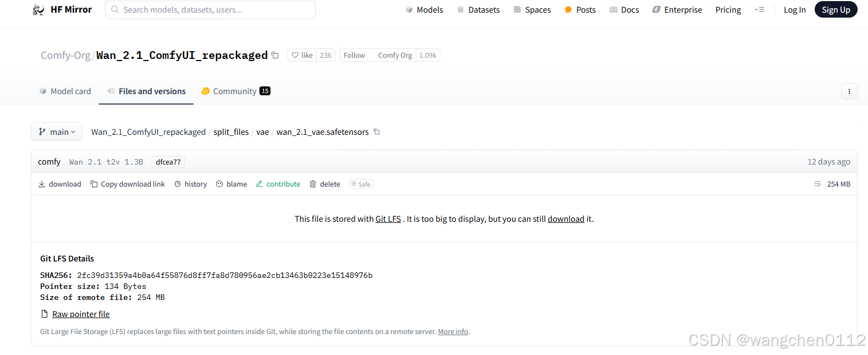This screenshot has height=355, width=868.
Task: Copy the file path via copy icon
Action: click(377, 132)
